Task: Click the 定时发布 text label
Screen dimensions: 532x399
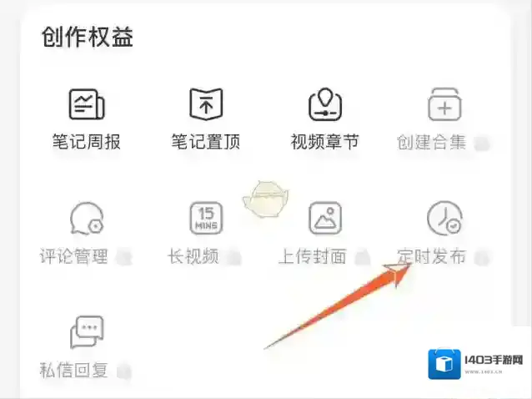Action: click(432, 256)
